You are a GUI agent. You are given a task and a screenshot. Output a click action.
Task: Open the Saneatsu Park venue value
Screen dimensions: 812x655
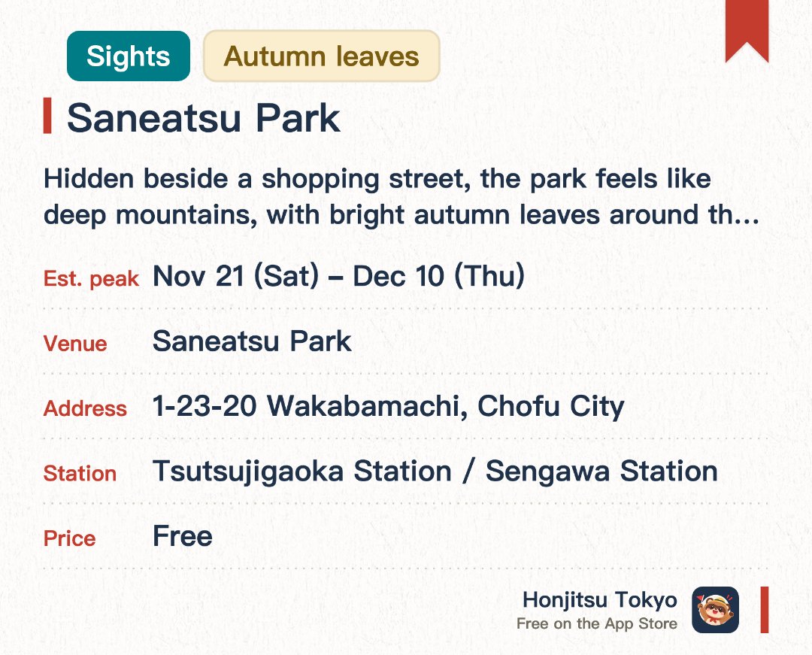[252, 341]
